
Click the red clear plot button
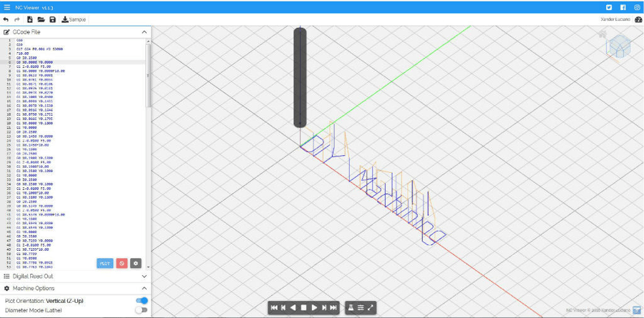click(x=122, y=264)
